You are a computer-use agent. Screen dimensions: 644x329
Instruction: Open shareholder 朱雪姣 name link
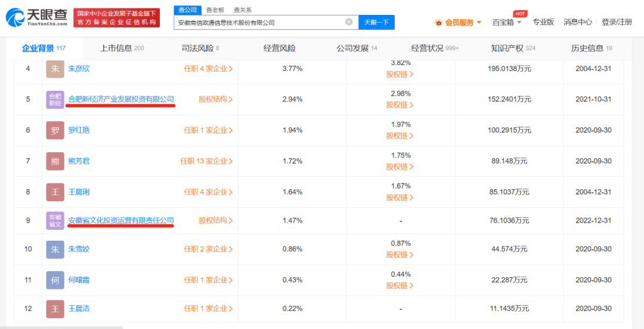click(x=79, y=249)
